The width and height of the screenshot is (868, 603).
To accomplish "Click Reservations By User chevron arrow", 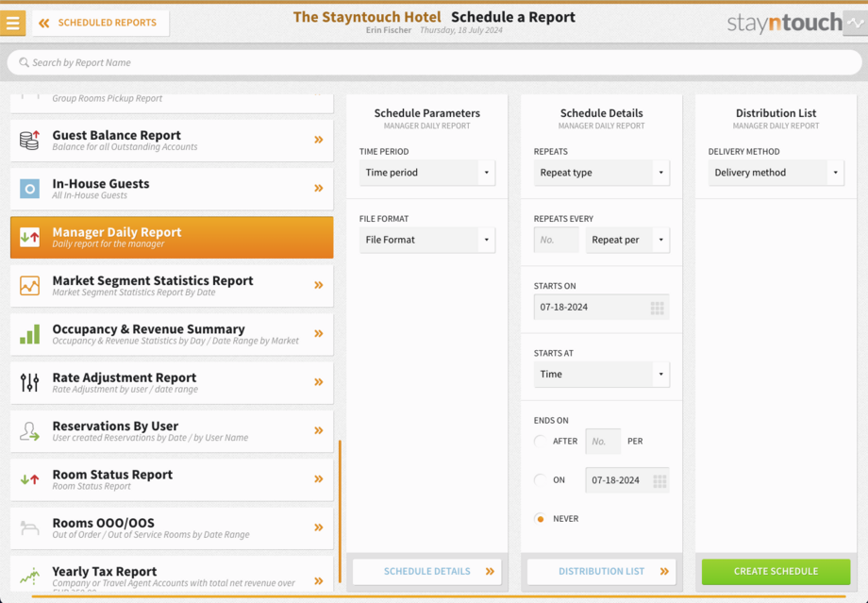I will coord(319,431).
